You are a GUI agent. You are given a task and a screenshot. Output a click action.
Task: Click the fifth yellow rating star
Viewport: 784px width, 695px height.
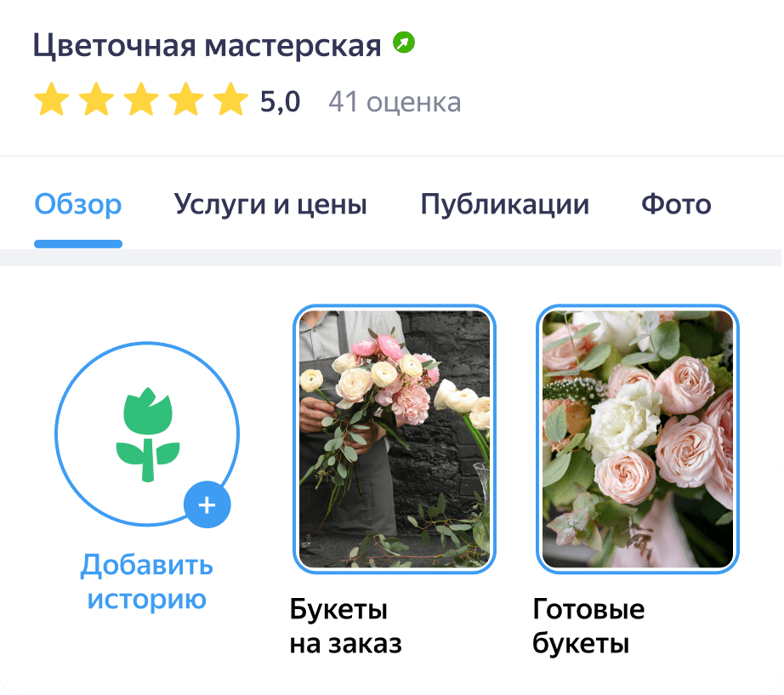pyautogui.click(x=230, y=99)
